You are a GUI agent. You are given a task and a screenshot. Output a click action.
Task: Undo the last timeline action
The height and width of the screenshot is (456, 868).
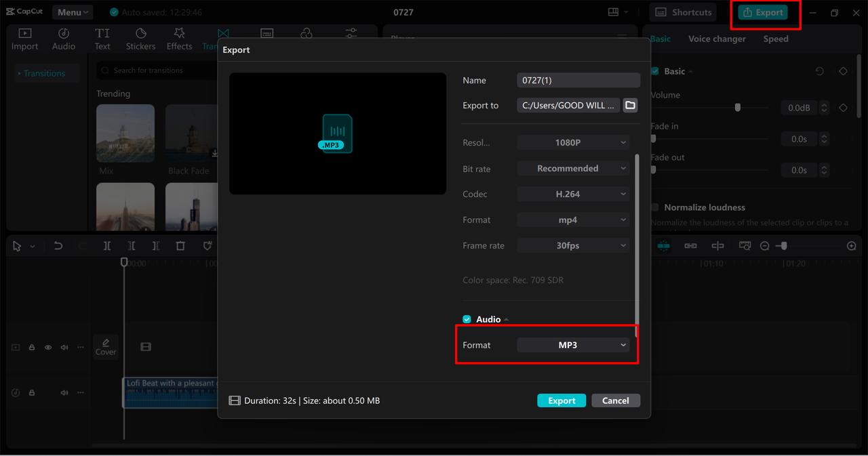click(x=58, y=246)
